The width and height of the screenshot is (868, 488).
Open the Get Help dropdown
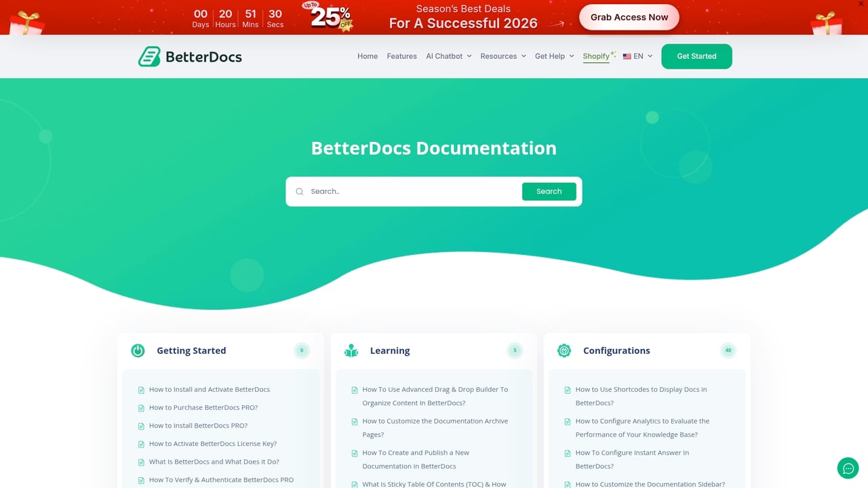[554, 56]
